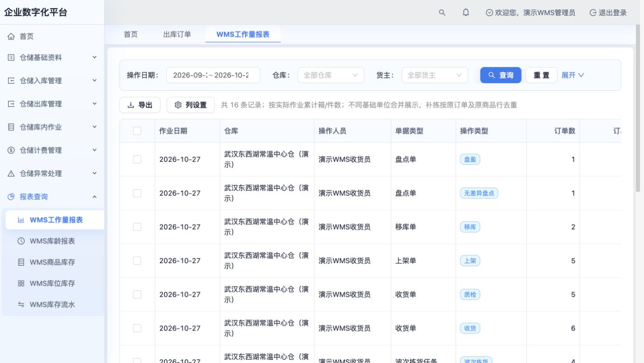Screen dimensions: 644x363
Task: Toggle the select-all header checkbox
Action: tap(137, 131)
